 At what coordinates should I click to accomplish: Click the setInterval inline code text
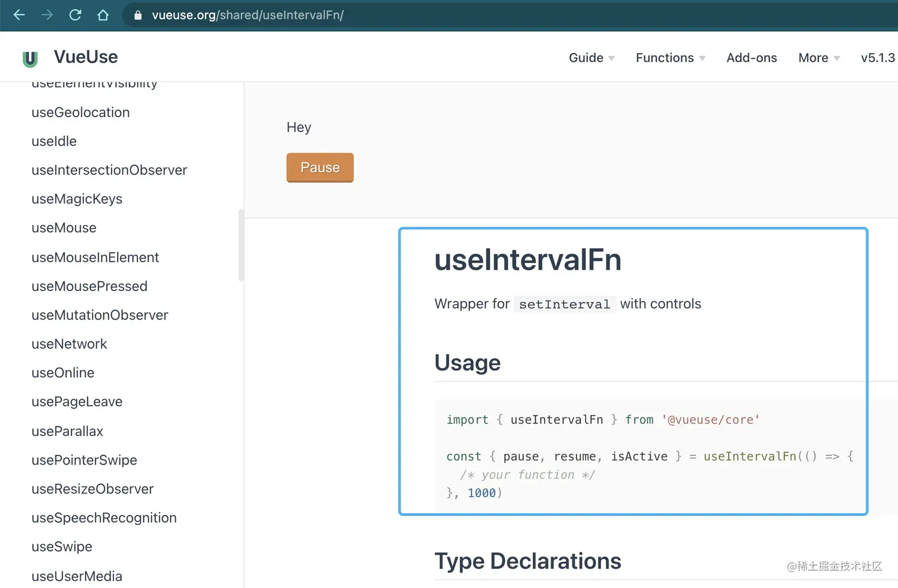(564, 304)
